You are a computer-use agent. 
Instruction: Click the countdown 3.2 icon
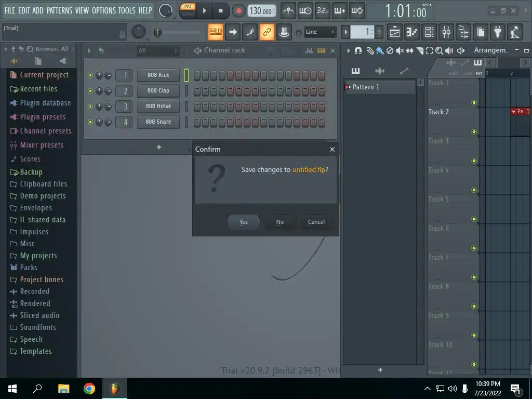point(322,11)
